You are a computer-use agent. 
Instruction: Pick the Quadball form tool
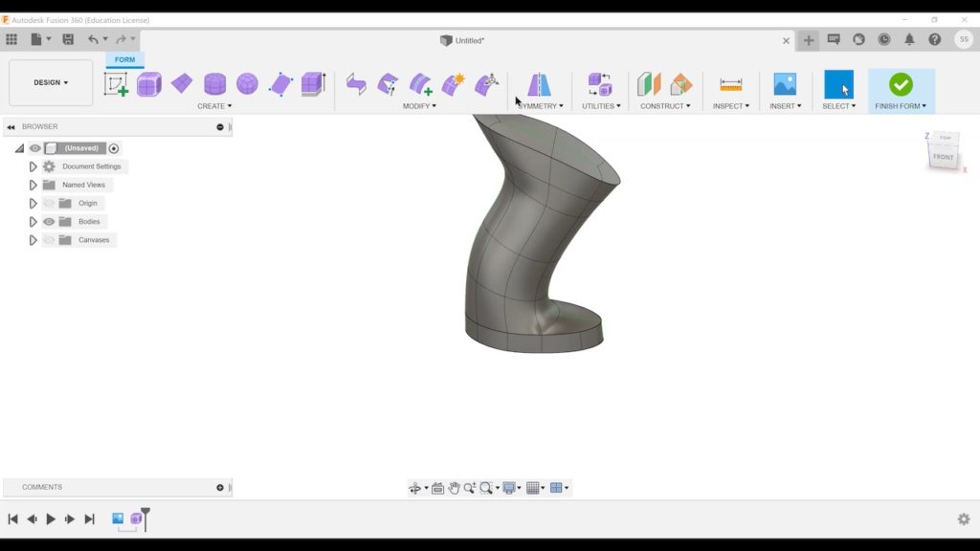[247, 84]
